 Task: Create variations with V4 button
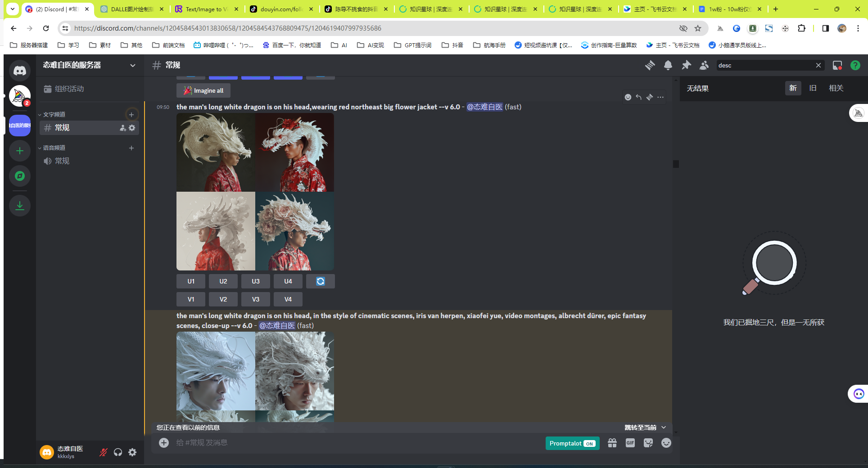pos(288,299)
